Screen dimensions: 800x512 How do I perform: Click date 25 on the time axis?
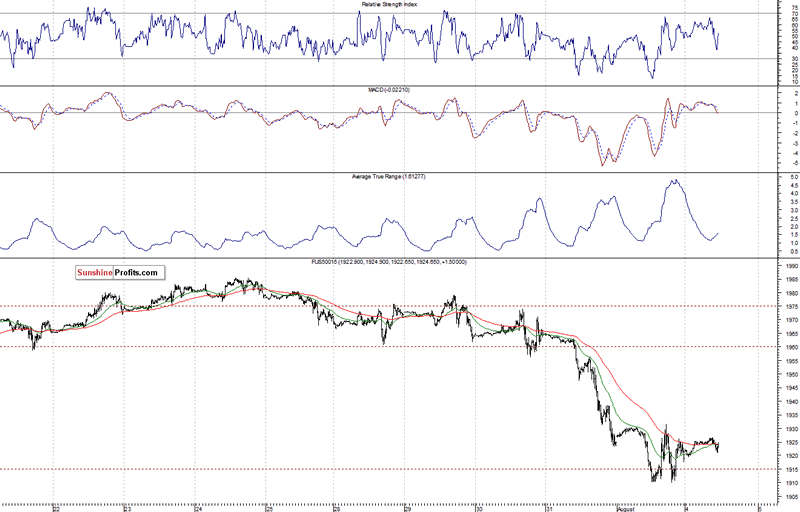[x=268, y=508]
